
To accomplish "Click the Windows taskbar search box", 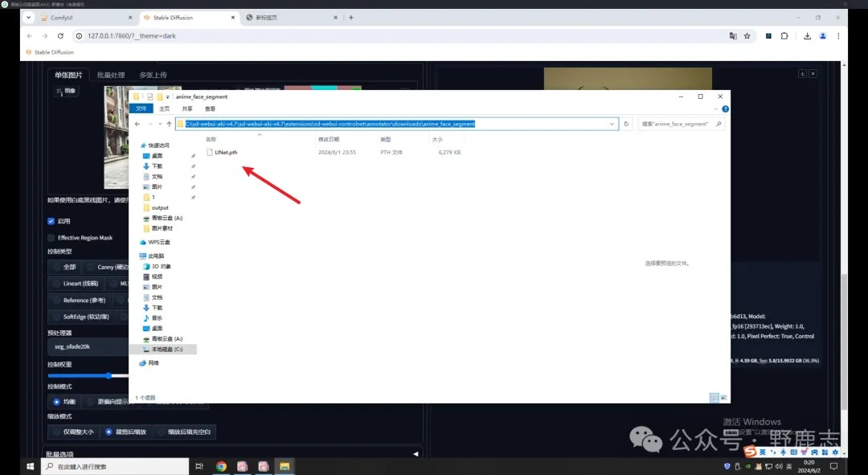I will (x=115, y=466).
